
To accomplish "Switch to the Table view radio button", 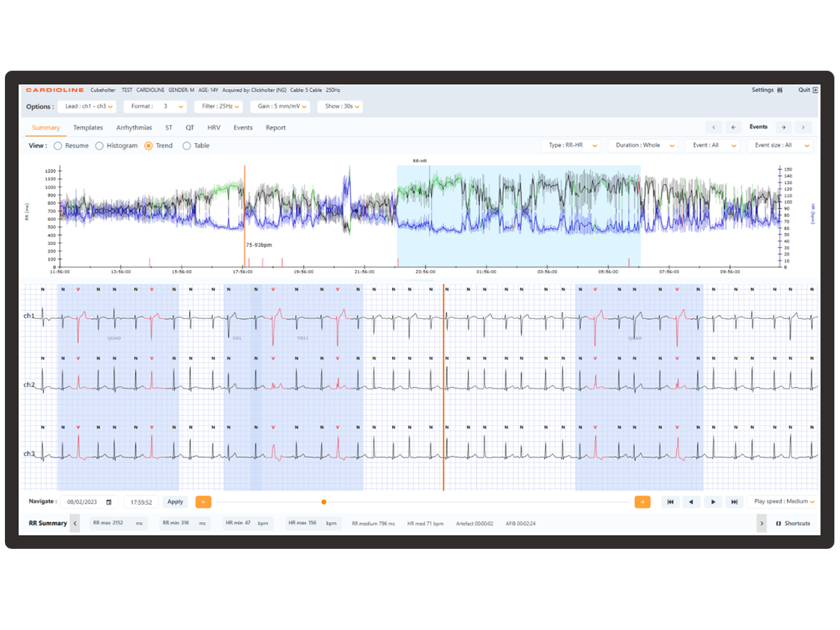I will (186, 146).
